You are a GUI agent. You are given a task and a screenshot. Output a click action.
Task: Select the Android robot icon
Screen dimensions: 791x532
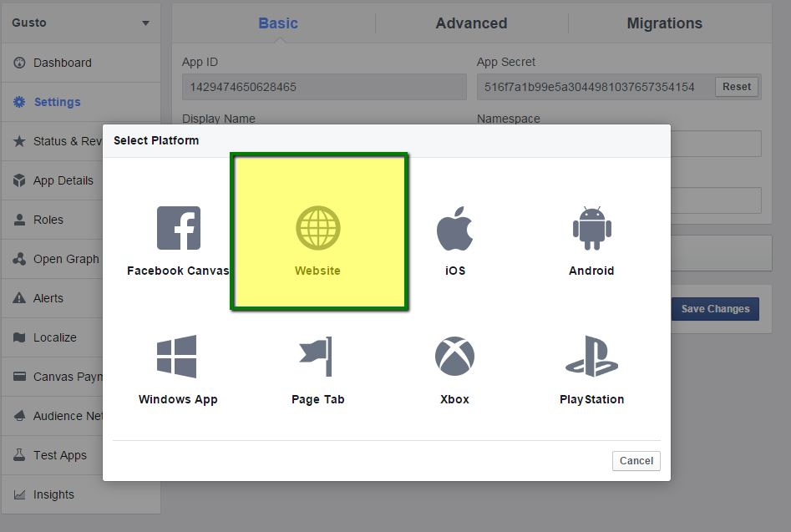pyautogui.click(x=591, y=228)
